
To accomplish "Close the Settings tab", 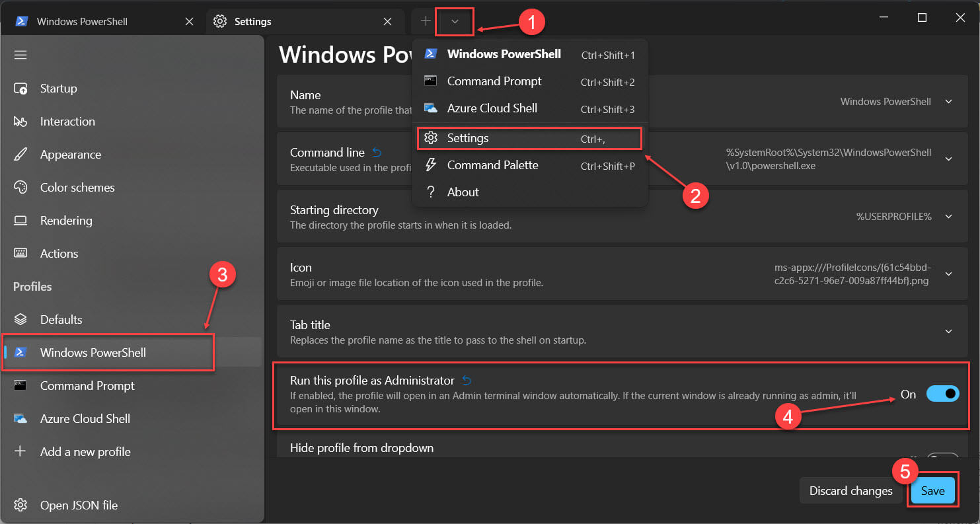I will [388, 22].
